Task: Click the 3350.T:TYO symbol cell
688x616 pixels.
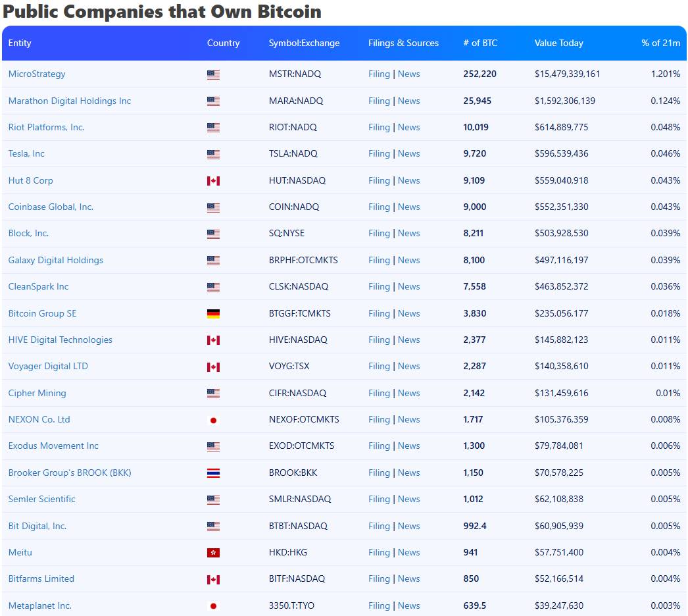Action: 291,605
